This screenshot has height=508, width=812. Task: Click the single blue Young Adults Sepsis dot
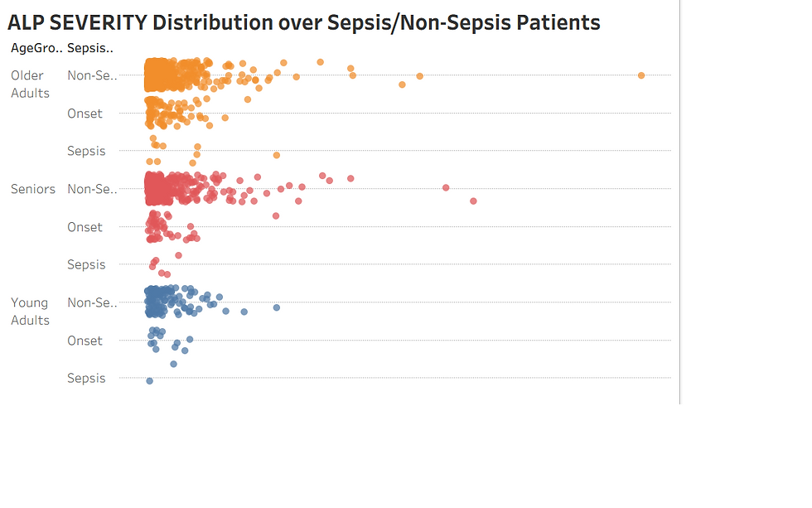pos(150,381)
